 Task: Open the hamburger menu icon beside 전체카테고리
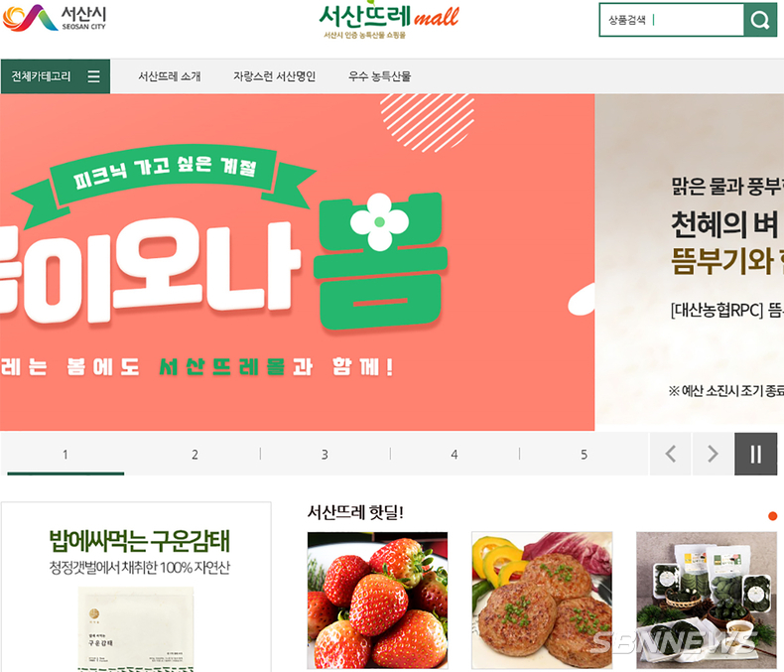(93, 76)
